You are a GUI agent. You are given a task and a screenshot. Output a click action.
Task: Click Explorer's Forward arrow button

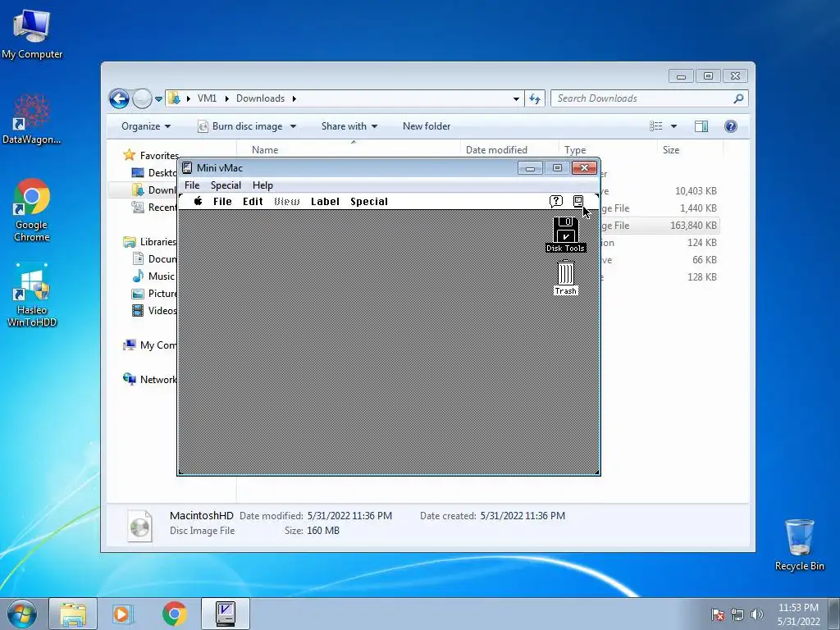point(142,98)
